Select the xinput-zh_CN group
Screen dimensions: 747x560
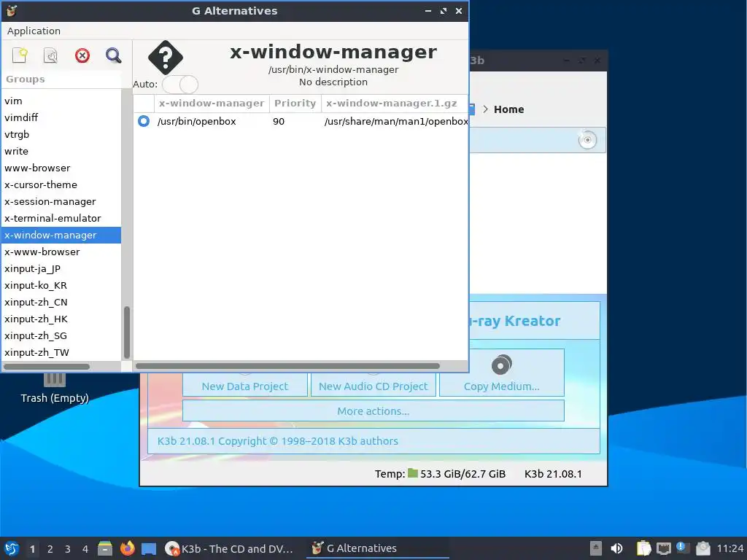[61, 303]
